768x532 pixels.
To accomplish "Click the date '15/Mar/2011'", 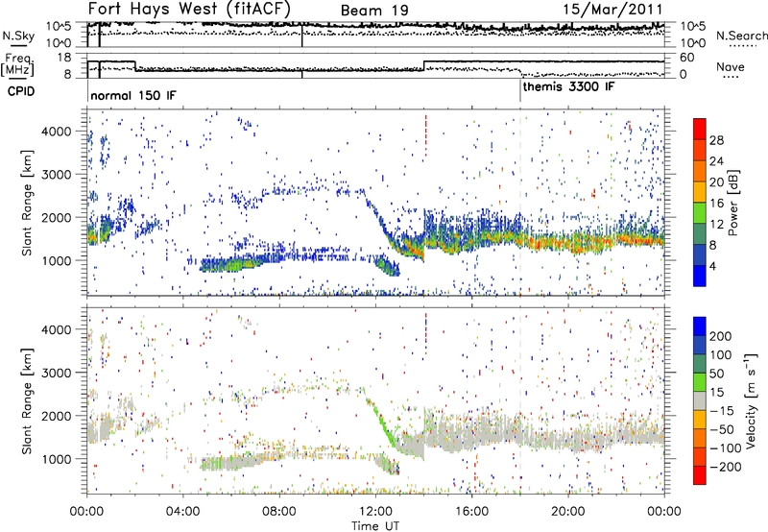I will click(x=612, y=10).
